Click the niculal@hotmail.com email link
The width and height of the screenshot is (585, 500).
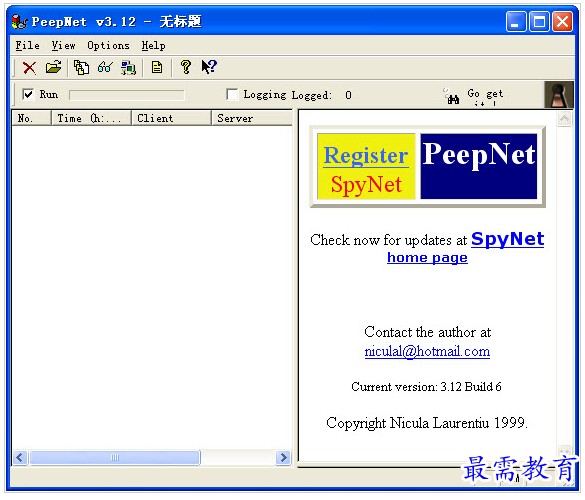click(427, 351)
